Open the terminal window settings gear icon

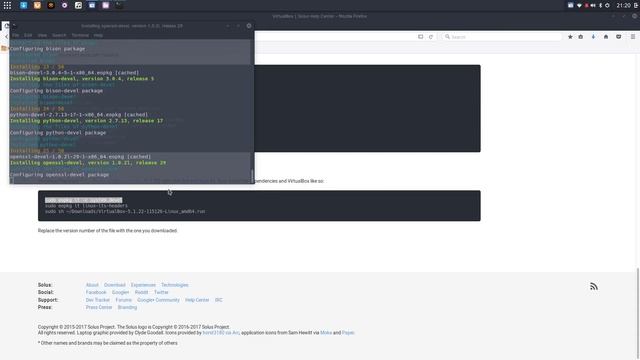249,26
